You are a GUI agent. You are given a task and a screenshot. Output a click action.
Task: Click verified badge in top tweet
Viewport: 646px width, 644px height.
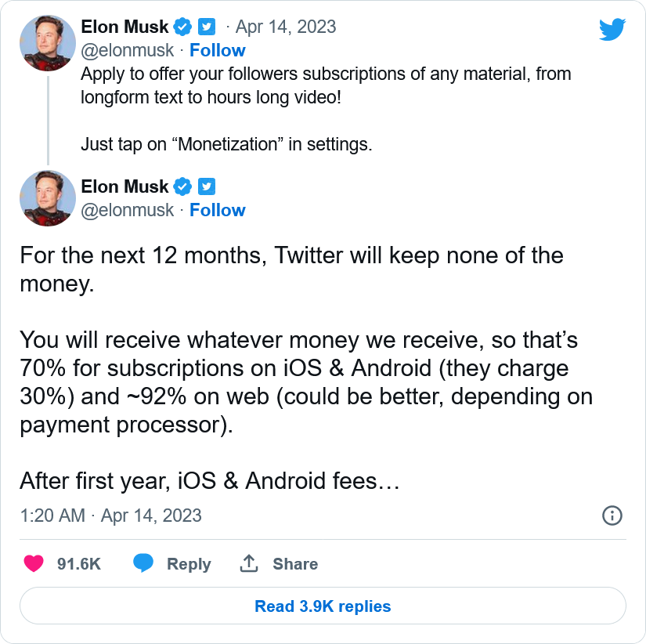tap(182, 27)
